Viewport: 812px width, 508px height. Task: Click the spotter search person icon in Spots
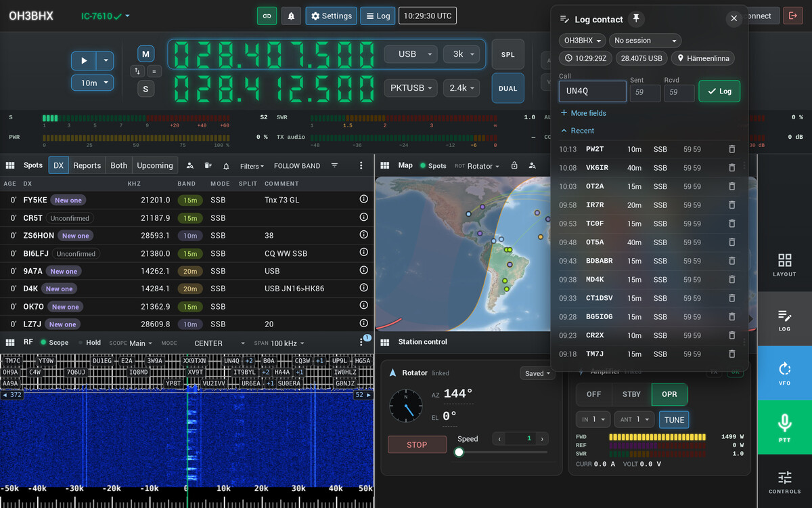pyautogui.click(x=190, y=165)
